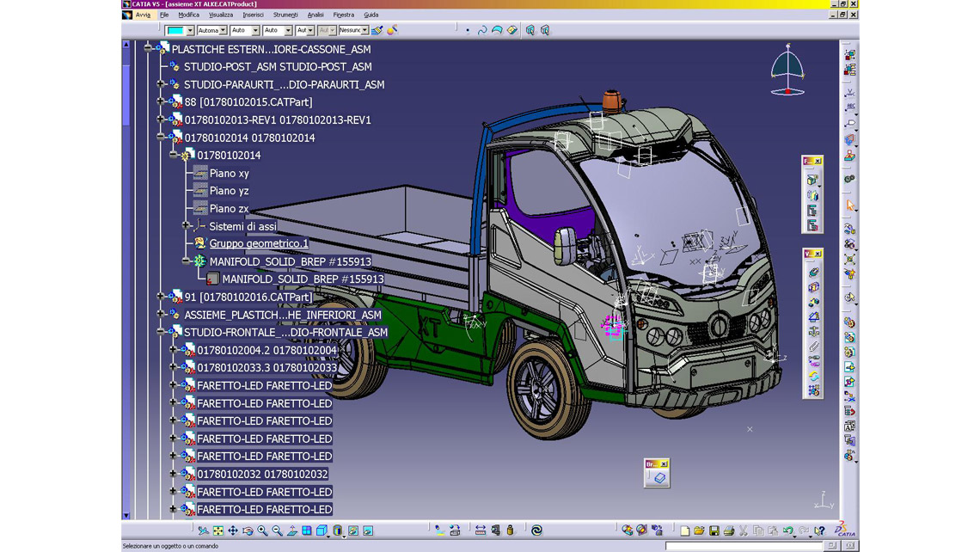Activate the Pan tool in bottom toolbar
This screenshot has width=980, height=552.
tap(233, 531)
